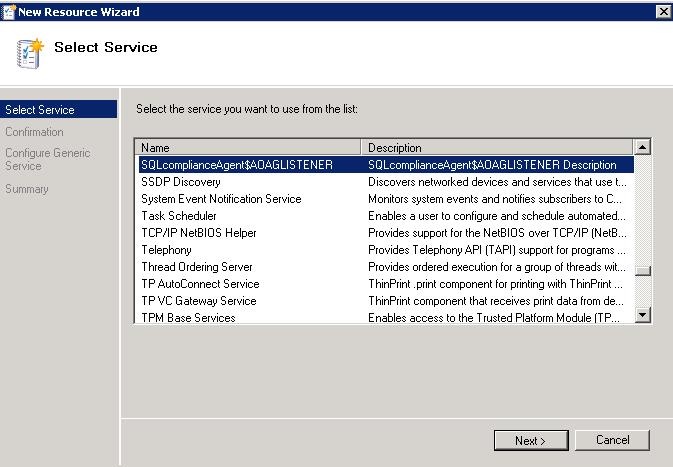Image resolution: width=673 pixels, height=467 pixels.
Task: Click the scrollbar thumb in service list
Action: click(643, 270)
